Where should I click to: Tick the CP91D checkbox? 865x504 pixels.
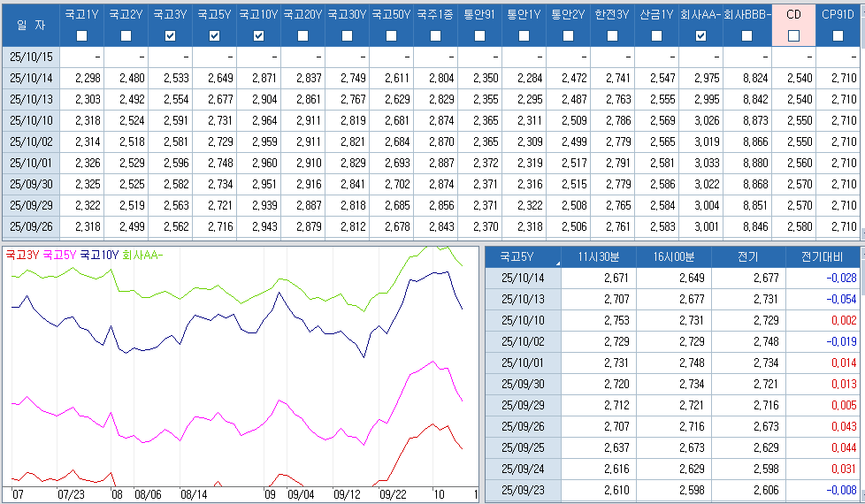837,36
